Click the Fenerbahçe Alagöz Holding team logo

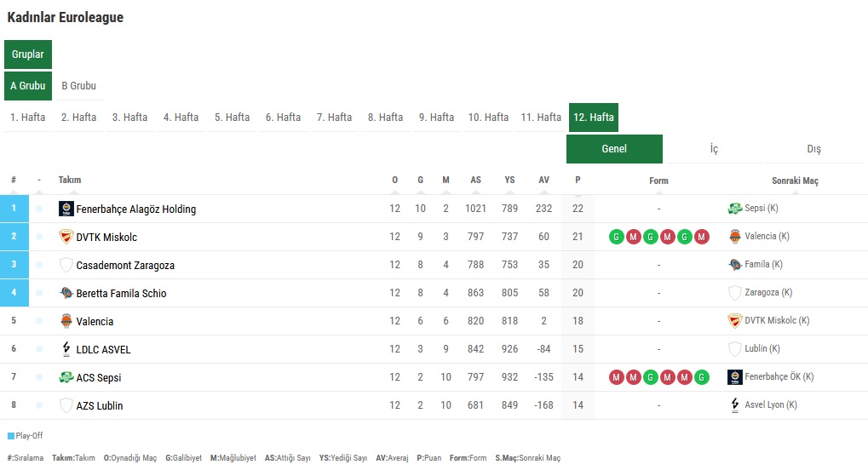coord(66,209)
